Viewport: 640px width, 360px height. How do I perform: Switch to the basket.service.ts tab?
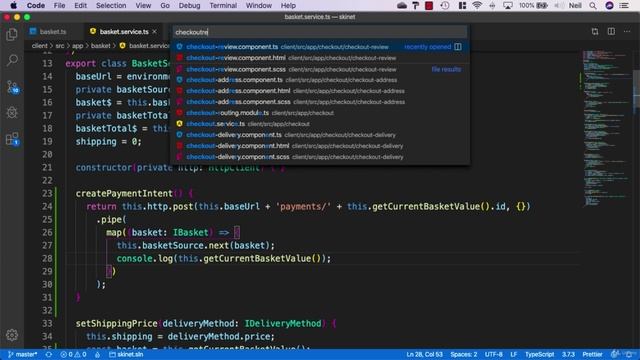(124, 31)
